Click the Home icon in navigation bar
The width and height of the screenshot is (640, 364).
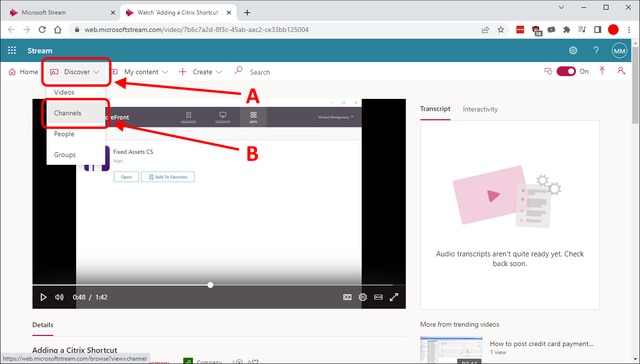(12, 72)
